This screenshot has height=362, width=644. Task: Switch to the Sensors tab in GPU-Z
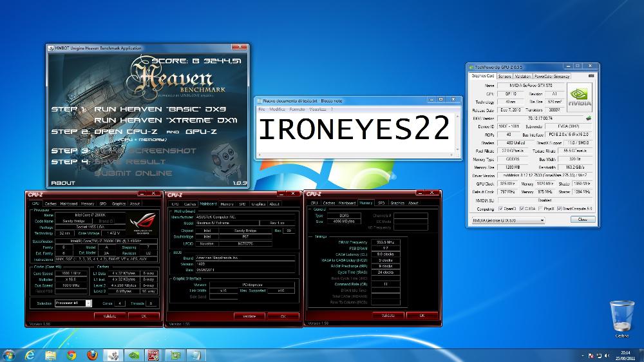click(504, 77)
